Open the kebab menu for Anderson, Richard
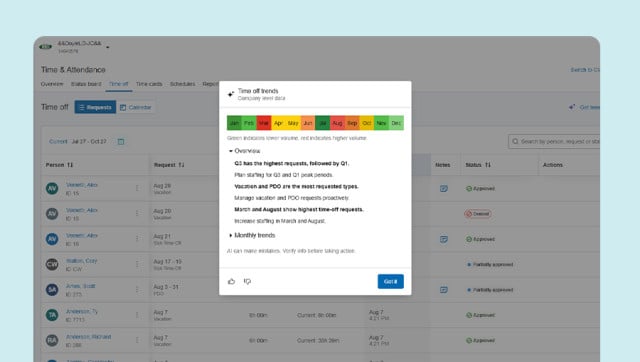 pyautogui.click(x=137, y=340)
